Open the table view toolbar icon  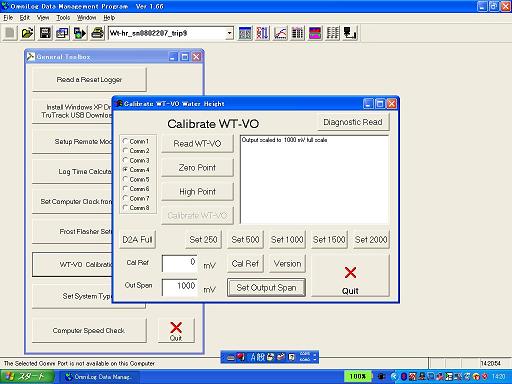pyautogui.click(x=245, y=33)
